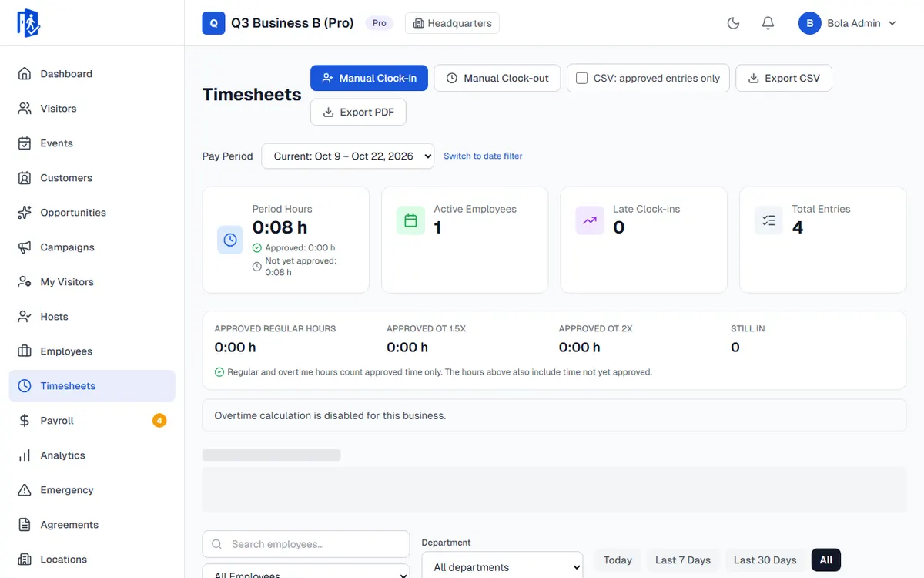Open Agreements document icon
The width and height of the screenshot is (924, 578).
click(25, 525)
